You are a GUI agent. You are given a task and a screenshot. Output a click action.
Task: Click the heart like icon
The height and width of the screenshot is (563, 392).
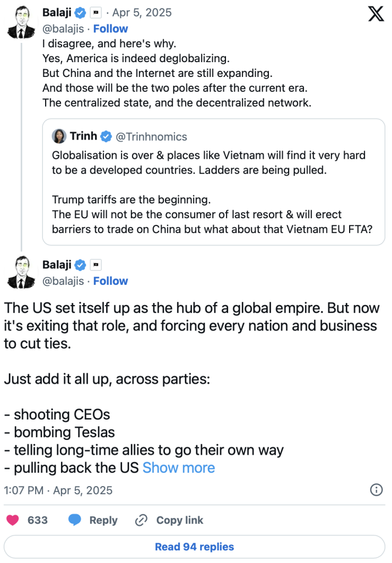13,520
